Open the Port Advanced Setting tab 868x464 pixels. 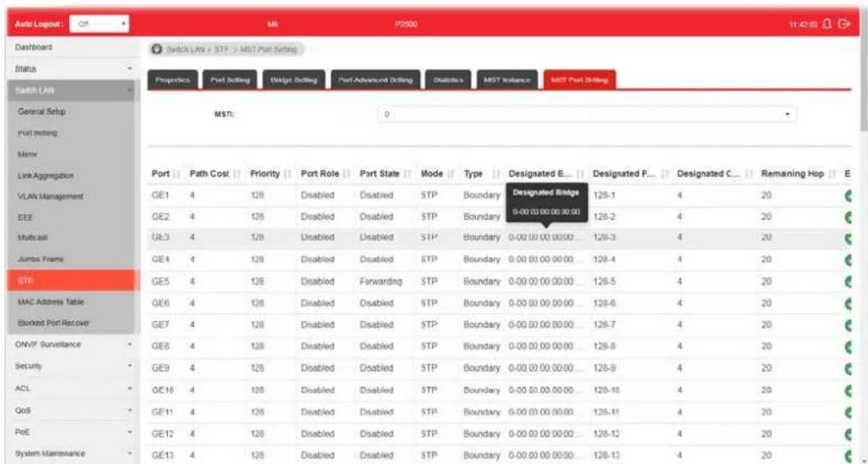[376, 80]
